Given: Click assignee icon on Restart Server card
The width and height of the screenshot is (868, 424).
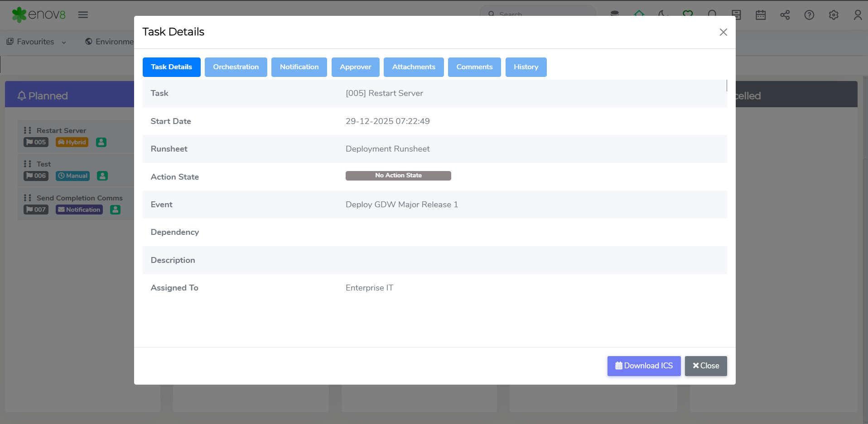Looking at the screenshot, I should pos(101,142).
